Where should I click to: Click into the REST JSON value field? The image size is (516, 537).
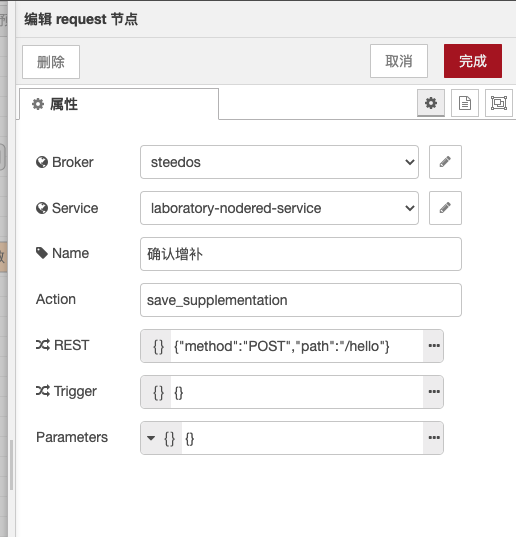click(x=297, y=346)
